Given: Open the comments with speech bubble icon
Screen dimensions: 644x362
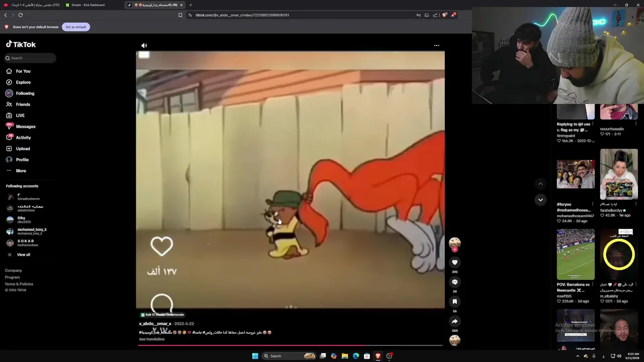Looking at the screenshot, I should coord(454,282).
